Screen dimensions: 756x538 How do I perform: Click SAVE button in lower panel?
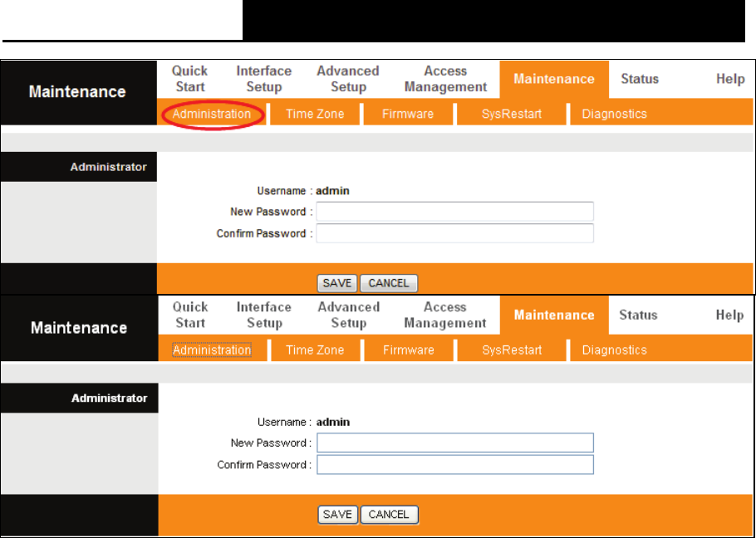pos(338,515)
